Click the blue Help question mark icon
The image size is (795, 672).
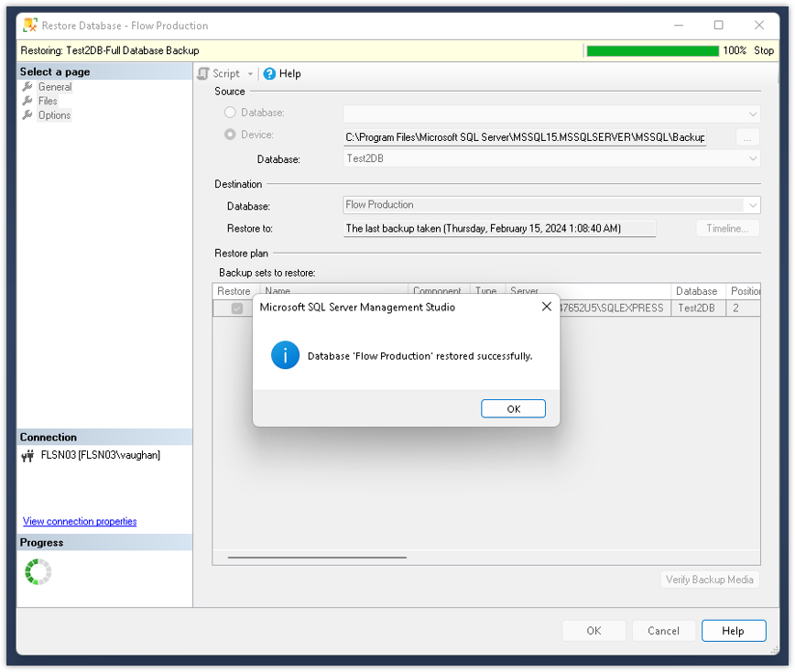[269, 74]
